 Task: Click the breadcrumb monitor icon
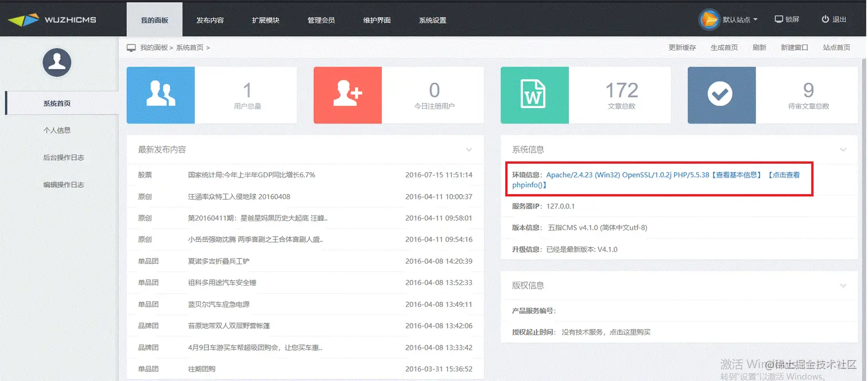pos(131,48)
